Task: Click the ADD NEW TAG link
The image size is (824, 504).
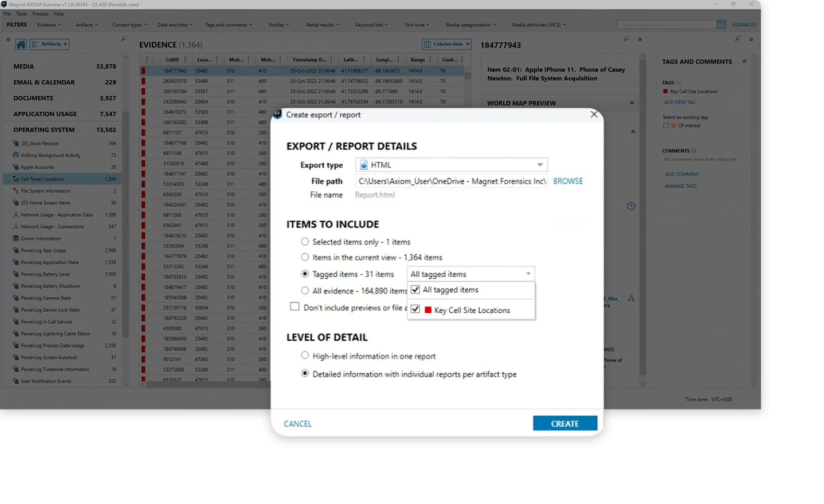Action: [680, 102]
